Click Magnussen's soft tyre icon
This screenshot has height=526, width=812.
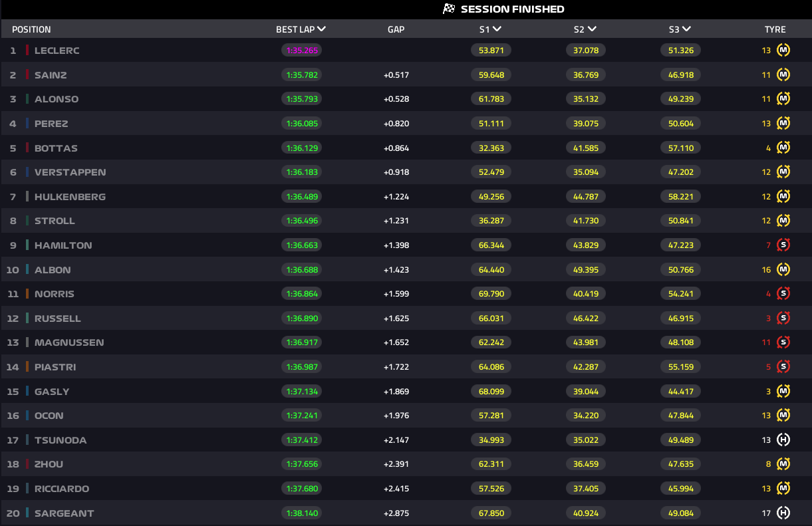(x=783, y=342)
